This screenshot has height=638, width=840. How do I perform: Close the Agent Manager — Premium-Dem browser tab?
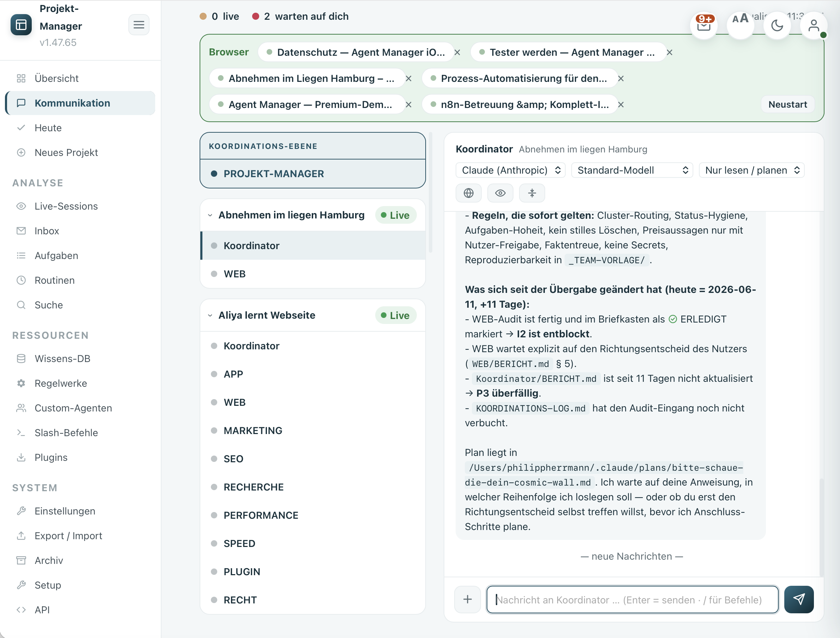pos(409,104)
